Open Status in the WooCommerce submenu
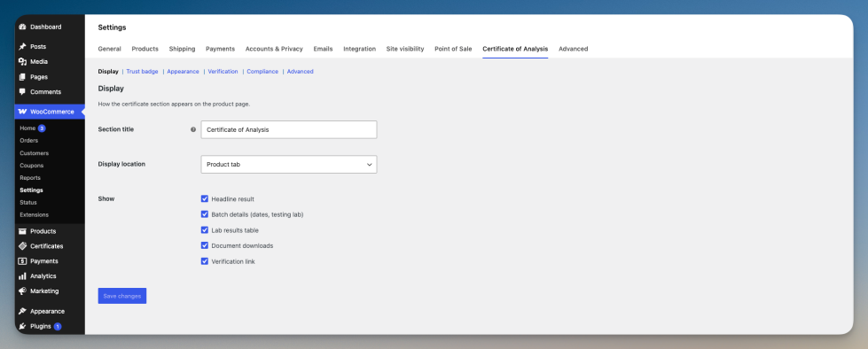This screenshot has width=868, height=349. pos(28,203)
